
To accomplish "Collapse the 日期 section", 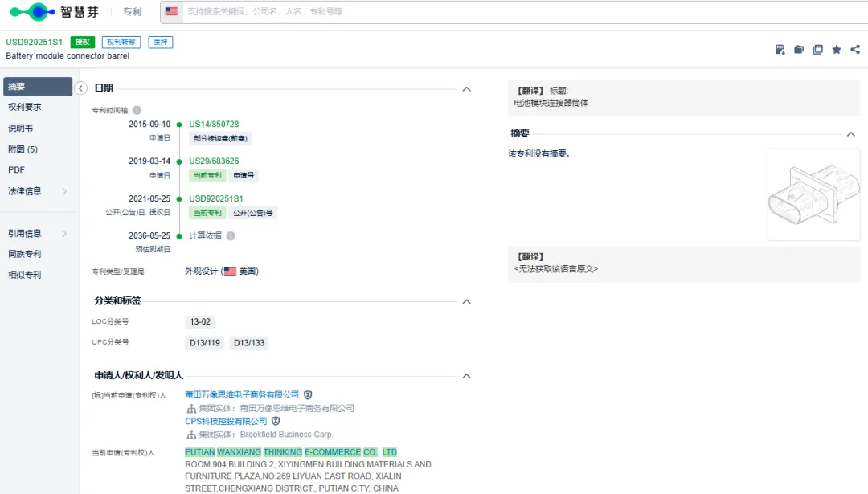I will click(x=467, y=89).
